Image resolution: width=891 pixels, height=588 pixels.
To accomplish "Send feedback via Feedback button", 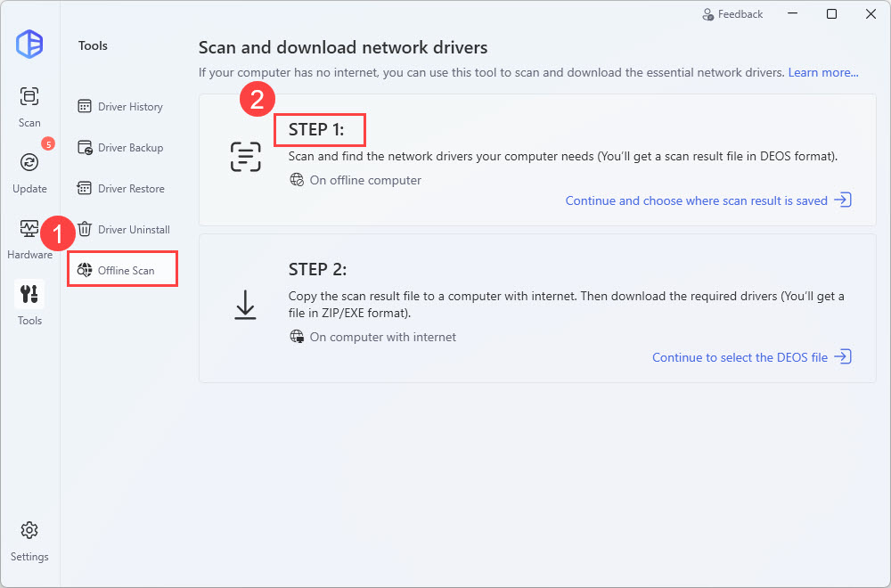I will pyautogui.click(x=732, y=14).
